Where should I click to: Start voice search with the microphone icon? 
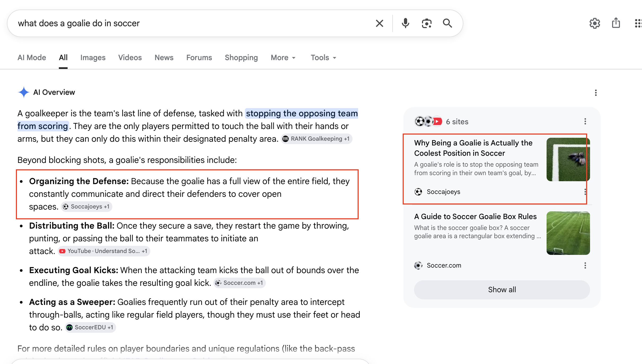[405, 23]
